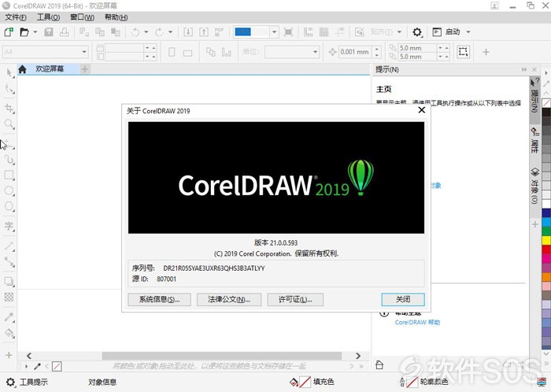Select portrait page orientation
The height and width of the screenshot is (392, 551).
point(172,52)
